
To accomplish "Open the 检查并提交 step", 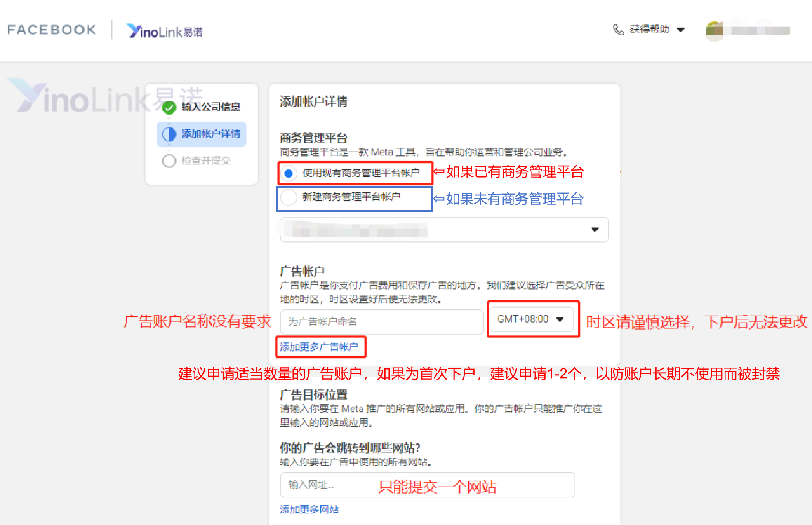I will coord(206,160).
